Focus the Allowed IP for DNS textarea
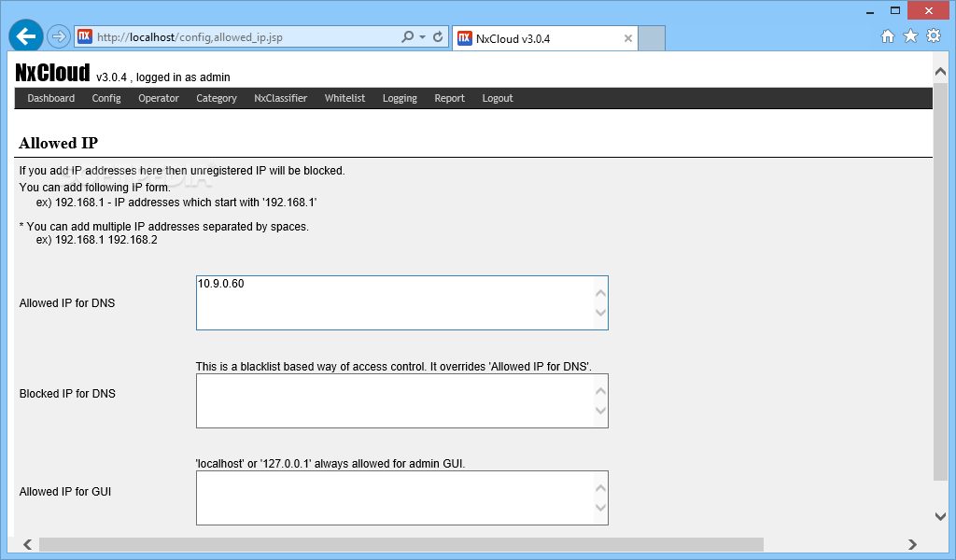 (x=401, y=302)
